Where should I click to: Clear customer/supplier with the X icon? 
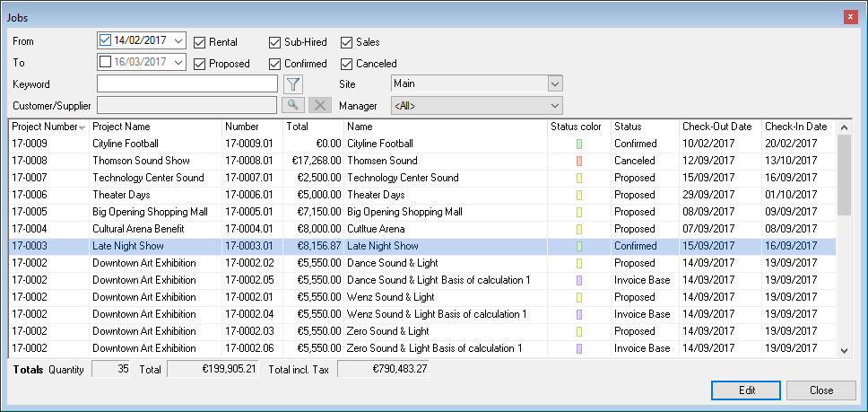(318, 105)
